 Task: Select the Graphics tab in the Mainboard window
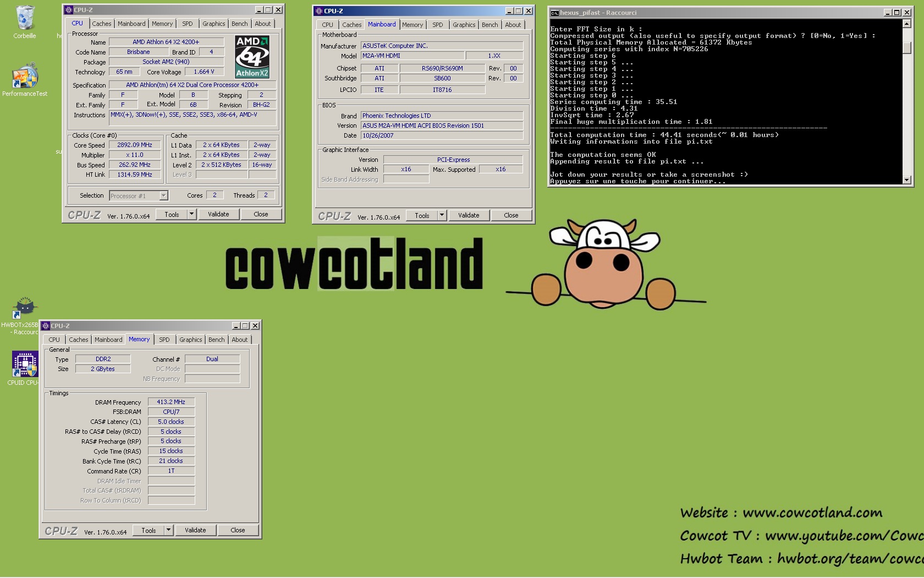(464, 25)
